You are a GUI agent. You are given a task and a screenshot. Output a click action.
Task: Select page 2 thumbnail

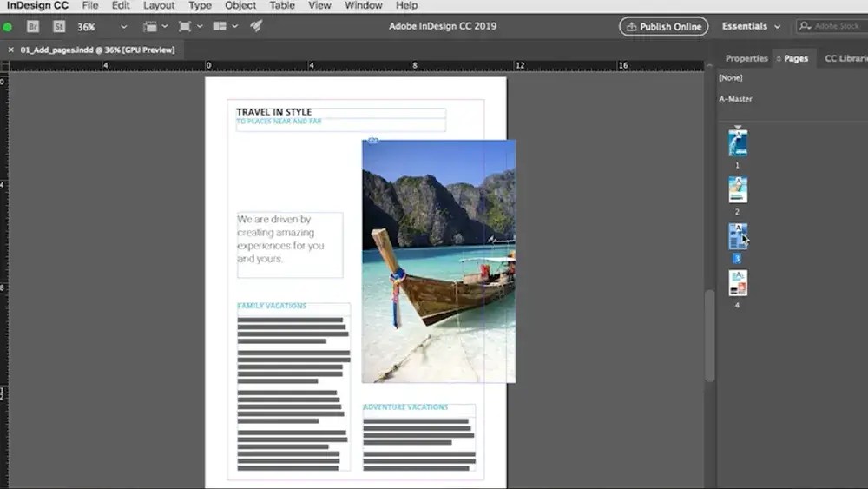(x=737, y=189)
